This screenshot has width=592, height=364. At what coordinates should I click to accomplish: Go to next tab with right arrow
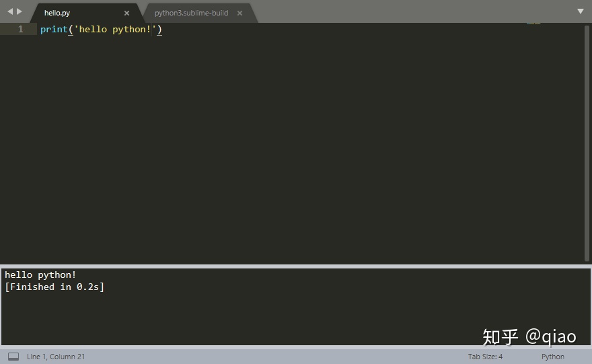click(20, 11)
